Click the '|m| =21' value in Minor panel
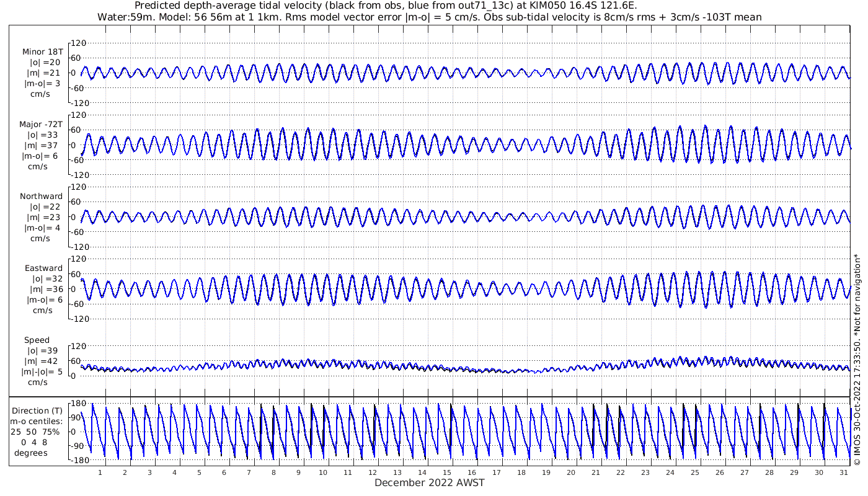The height and width of the screenshot is (496, 868). click(43, 73)
